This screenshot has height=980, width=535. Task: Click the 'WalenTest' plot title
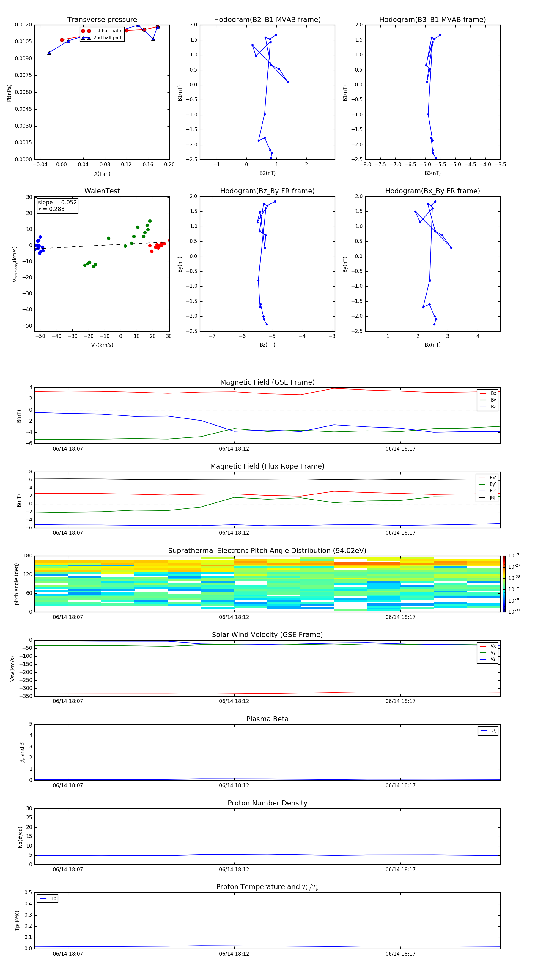coord(102,191)
